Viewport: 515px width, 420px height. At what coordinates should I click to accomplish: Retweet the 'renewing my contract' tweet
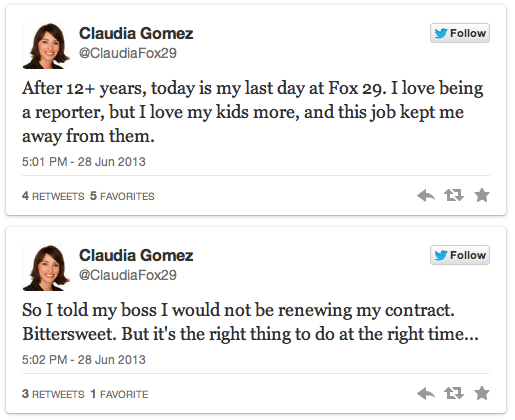pyautogui.click(x=454, y=393)
